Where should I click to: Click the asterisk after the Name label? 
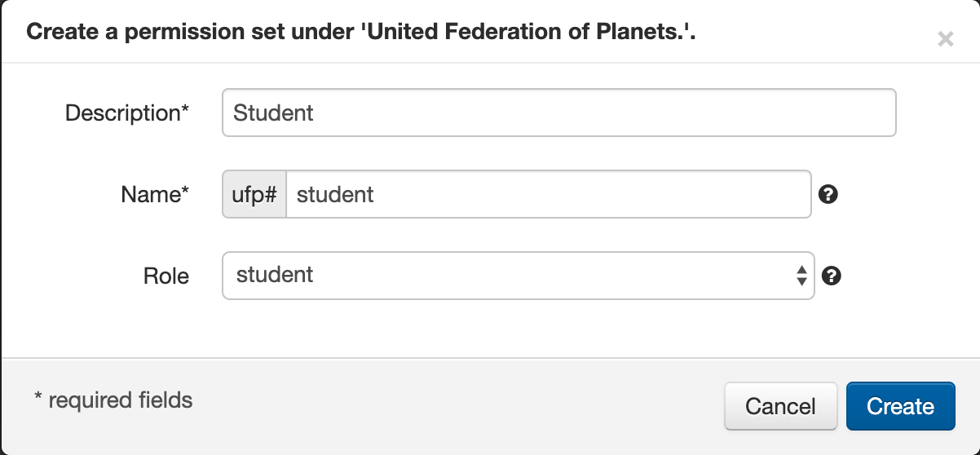coord(184,192)
